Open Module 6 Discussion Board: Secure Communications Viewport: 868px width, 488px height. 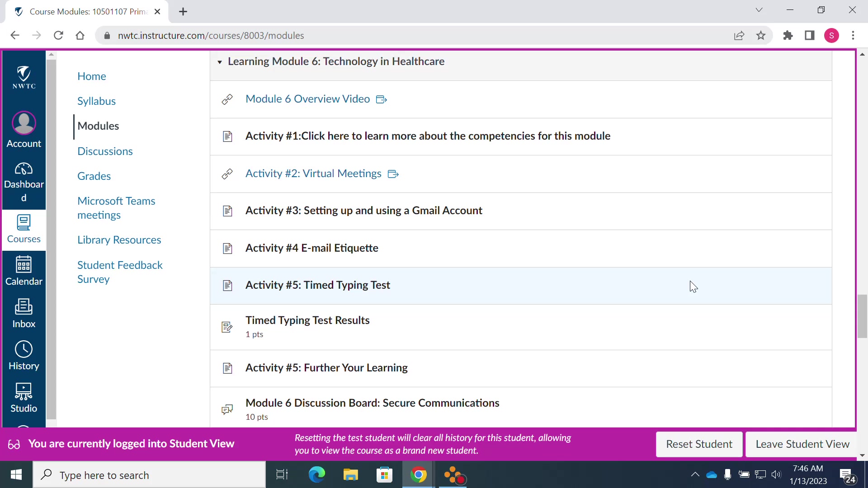373,403
